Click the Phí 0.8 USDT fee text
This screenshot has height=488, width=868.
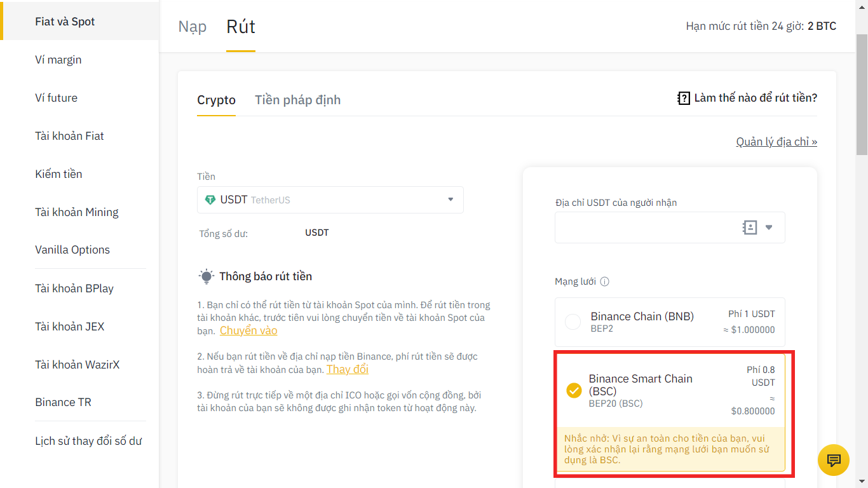point(759,376)
